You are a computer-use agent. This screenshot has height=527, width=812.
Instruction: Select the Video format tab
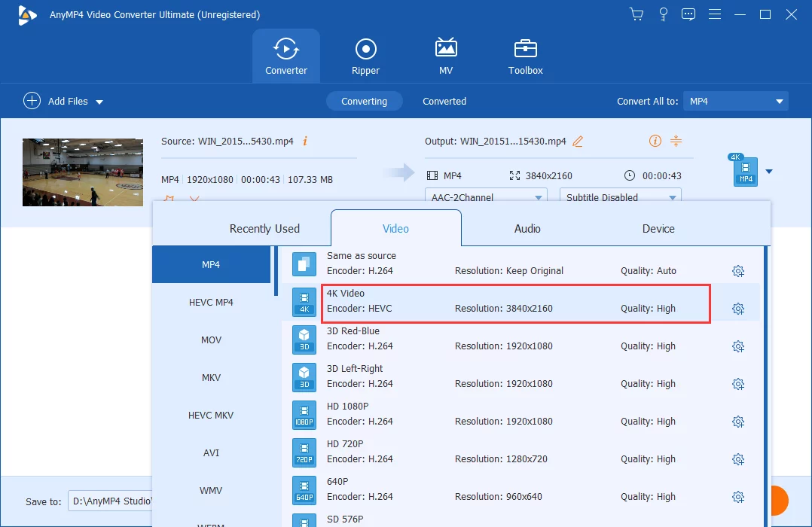(395, 228)
